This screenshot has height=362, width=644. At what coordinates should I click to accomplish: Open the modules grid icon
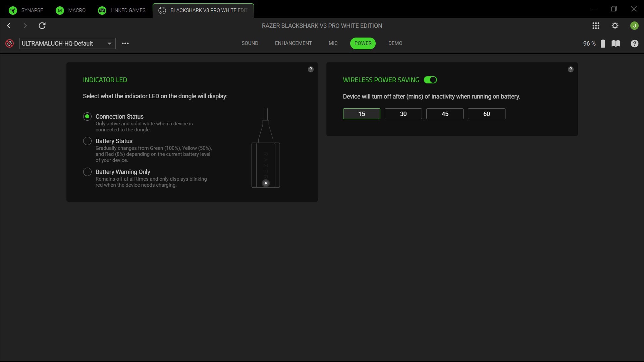(x=596, y=26)
